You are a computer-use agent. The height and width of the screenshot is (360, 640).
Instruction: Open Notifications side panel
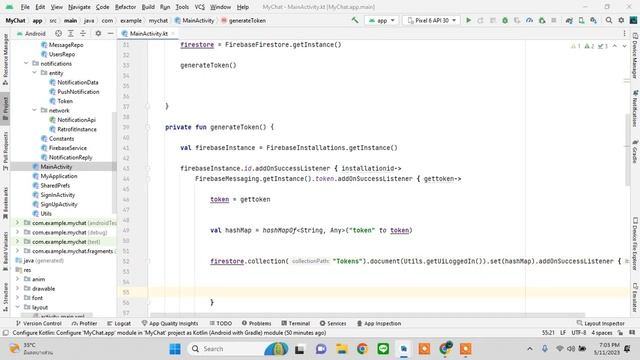635,108
